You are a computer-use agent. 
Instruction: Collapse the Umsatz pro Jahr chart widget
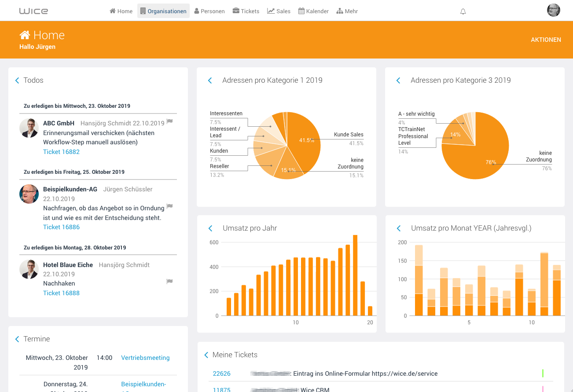(x=210, y=228)
